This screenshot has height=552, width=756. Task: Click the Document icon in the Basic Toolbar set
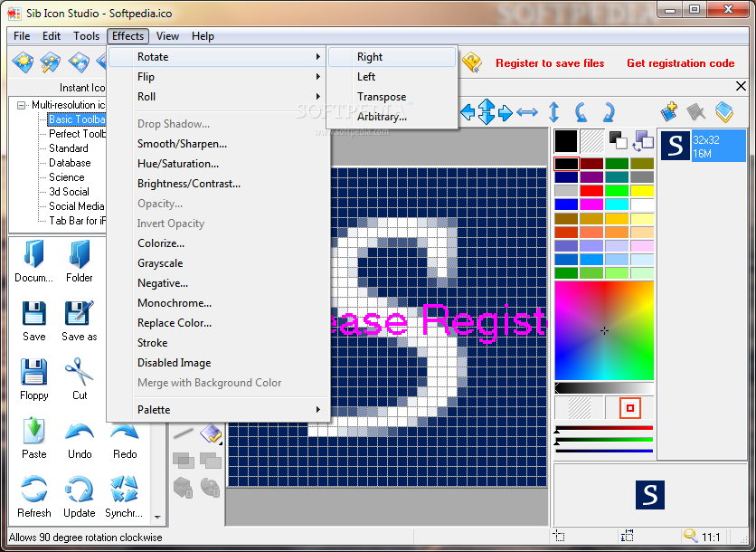33,254
